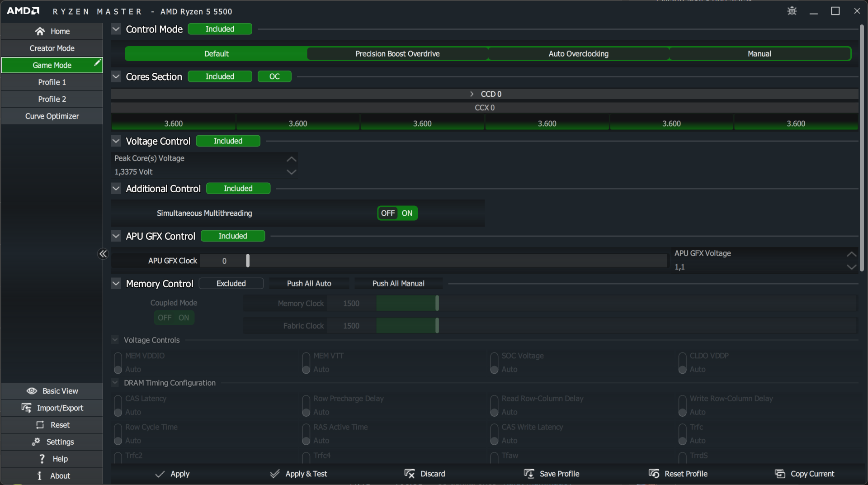Collapse the Voltage Controls subsection
This screenshot has height=485, width=868.
click(115, 340)
